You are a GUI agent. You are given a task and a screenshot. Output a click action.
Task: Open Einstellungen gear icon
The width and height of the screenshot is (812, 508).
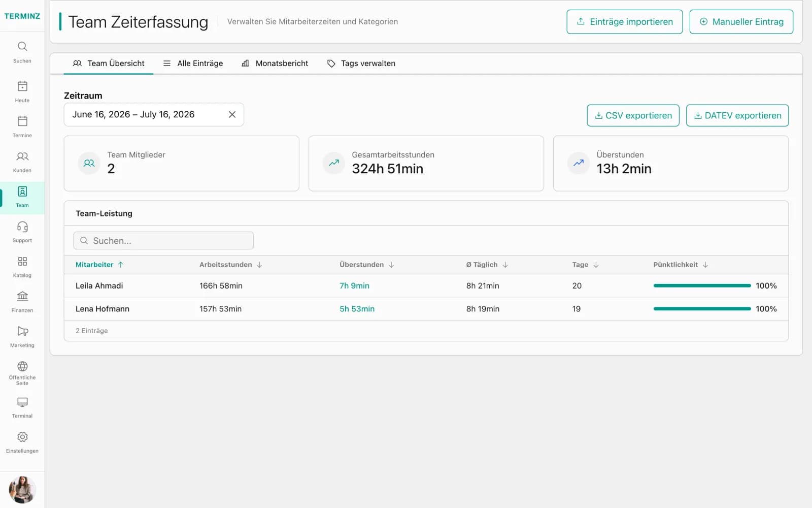point(22,437)
